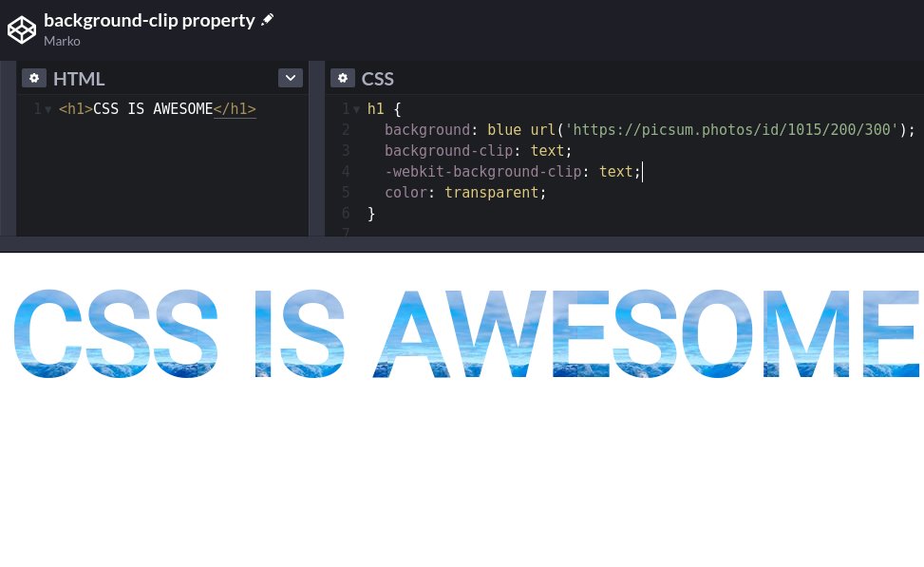
Task: Select the CSS panel header label
Action: [378, 79]
